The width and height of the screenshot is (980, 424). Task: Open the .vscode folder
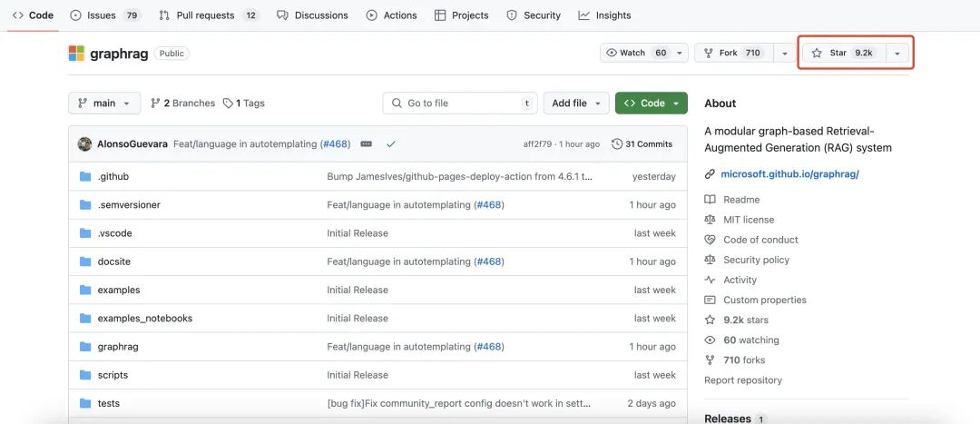click(x=114, y=233)
